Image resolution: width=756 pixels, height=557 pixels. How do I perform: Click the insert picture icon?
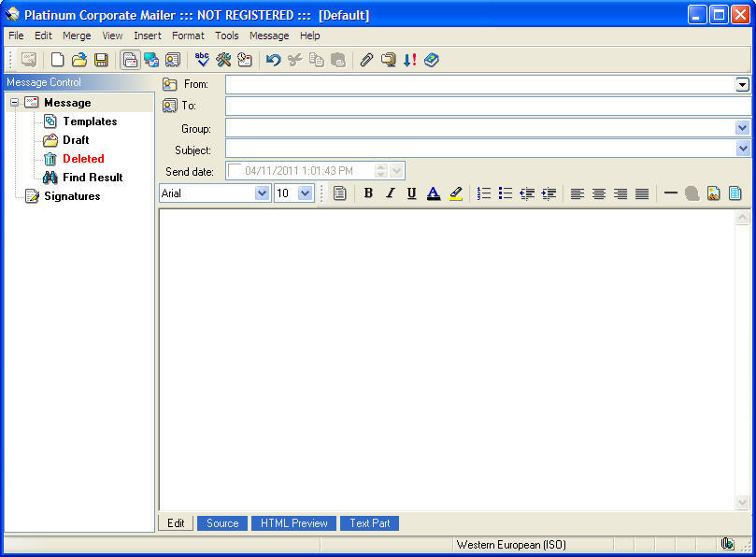point(713,193)
